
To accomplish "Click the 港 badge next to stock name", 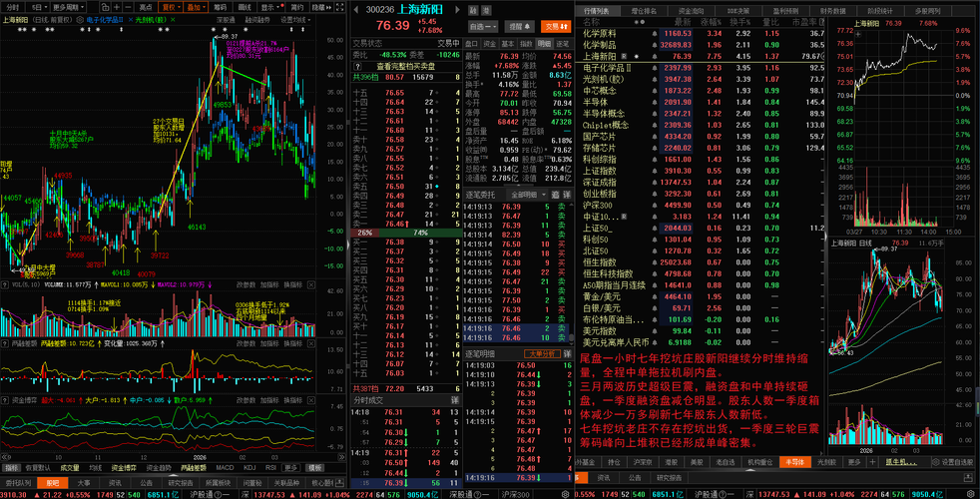I will point(486,11).
